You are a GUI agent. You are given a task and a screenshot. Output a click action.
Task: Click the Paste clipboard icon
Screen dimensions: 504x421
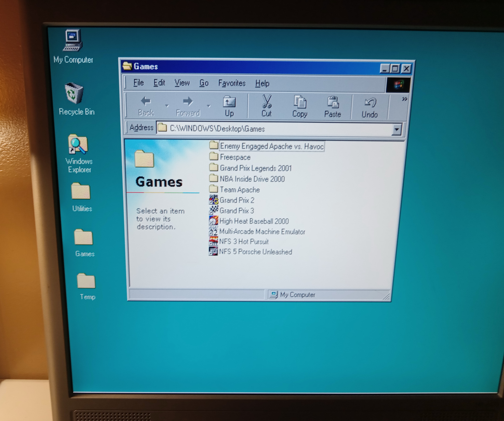333,103
